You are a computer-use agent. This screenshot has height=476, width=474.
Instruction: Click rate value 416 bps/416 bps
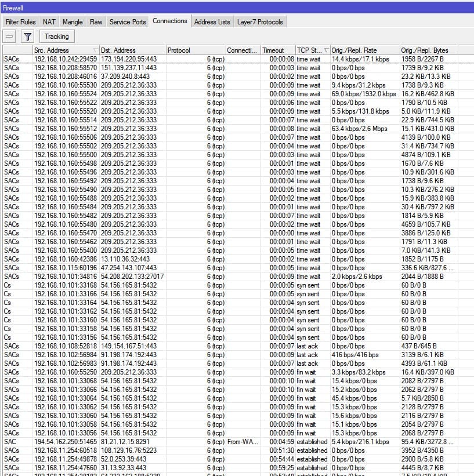click(355, 355)
